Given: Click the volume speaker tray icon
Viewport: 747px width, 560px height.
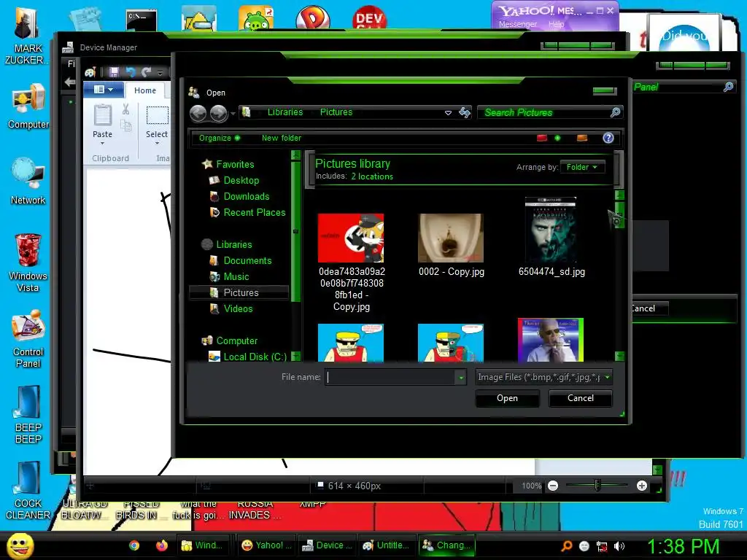Looking at the screenshot, I should 619,546.
